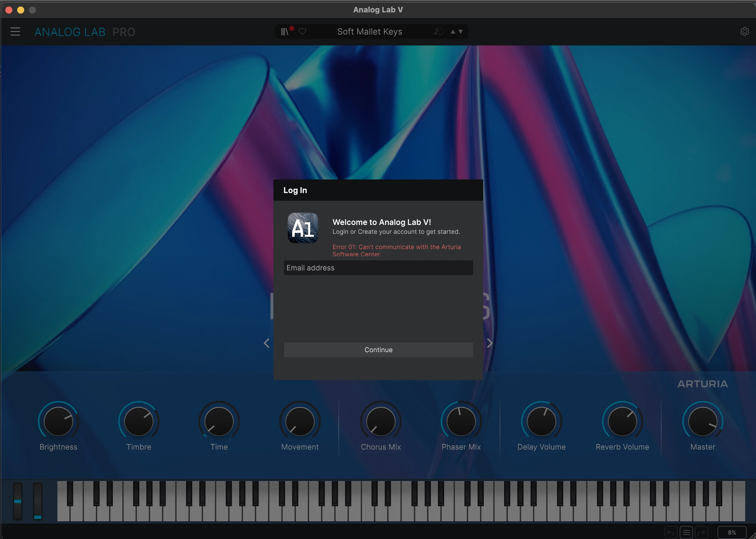
Task: Open the hamburger main menu
Action: click(15, 32)
